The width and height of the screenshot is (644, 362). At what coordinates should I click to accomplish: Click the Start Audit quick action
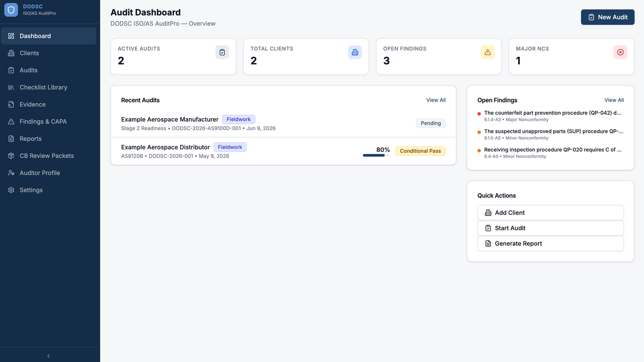(x=550, y=228)
